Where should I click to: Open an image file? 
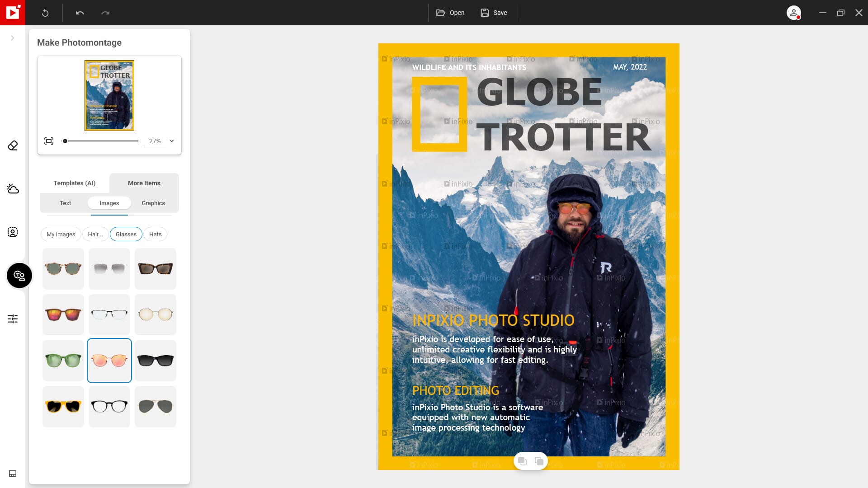(450, 13)
